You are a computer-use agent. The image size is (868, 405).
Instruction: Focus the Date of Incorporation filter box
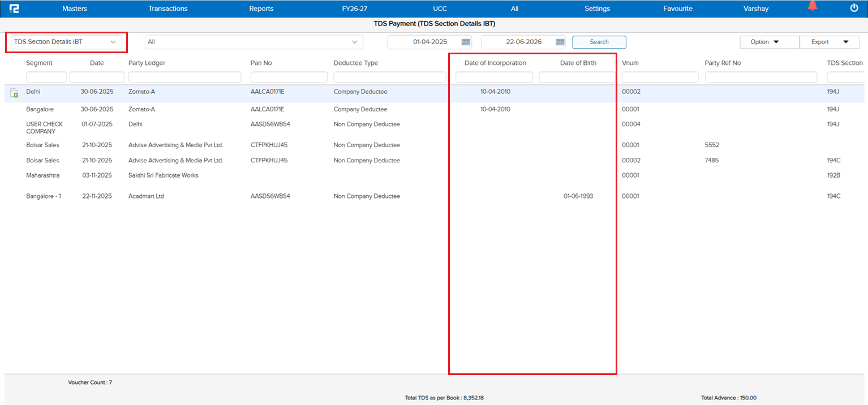(x=495, y=77)
